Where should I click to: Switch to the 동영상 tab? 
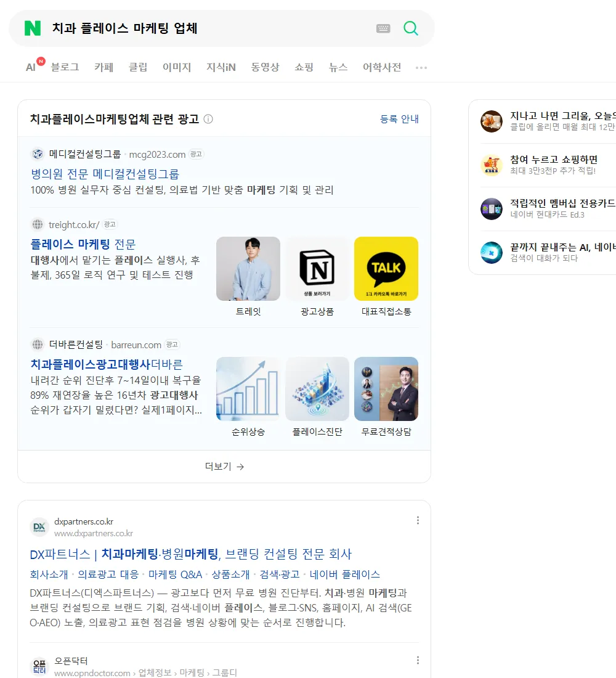[x=265, y=67]
